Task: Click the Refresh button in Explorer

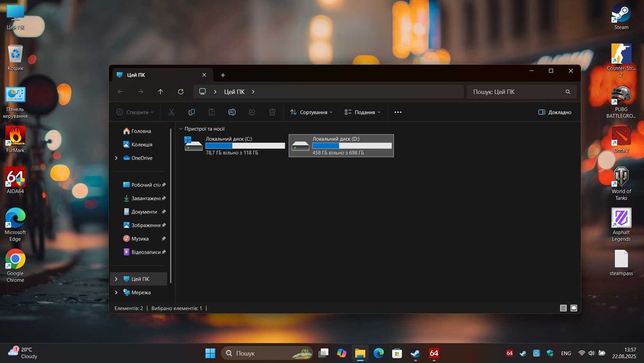Action: click(181, 92)
